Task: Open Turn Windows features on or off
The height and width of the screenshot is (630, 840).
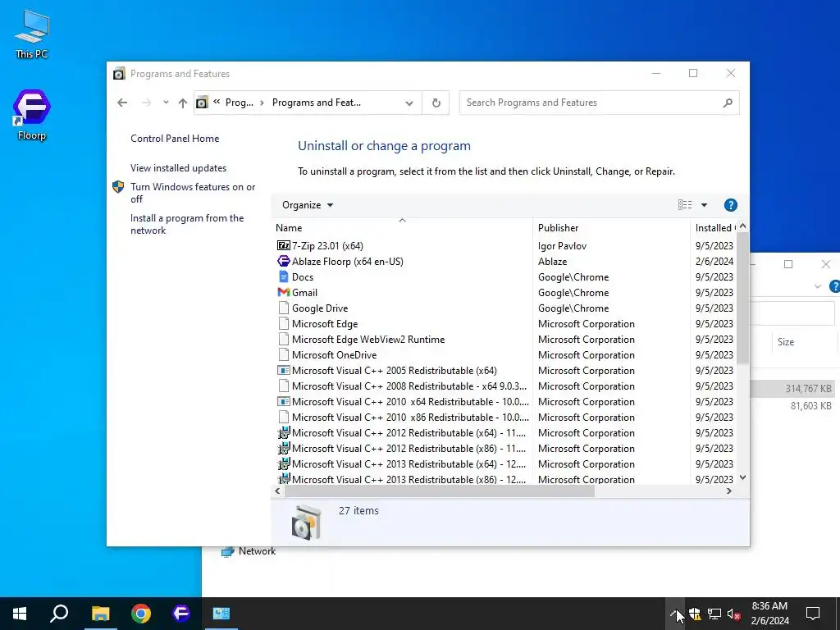Action: tap(192, 193)
